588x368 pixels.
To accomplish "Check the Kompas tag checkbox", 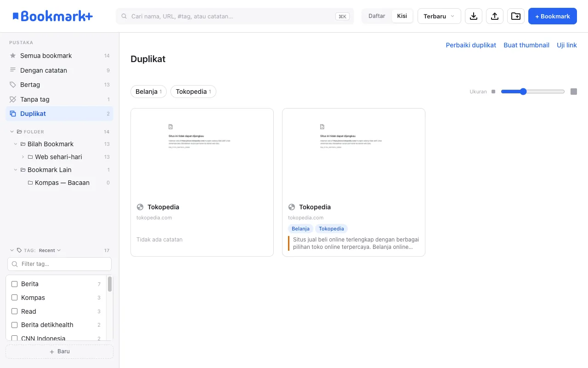I will point(14,298).
